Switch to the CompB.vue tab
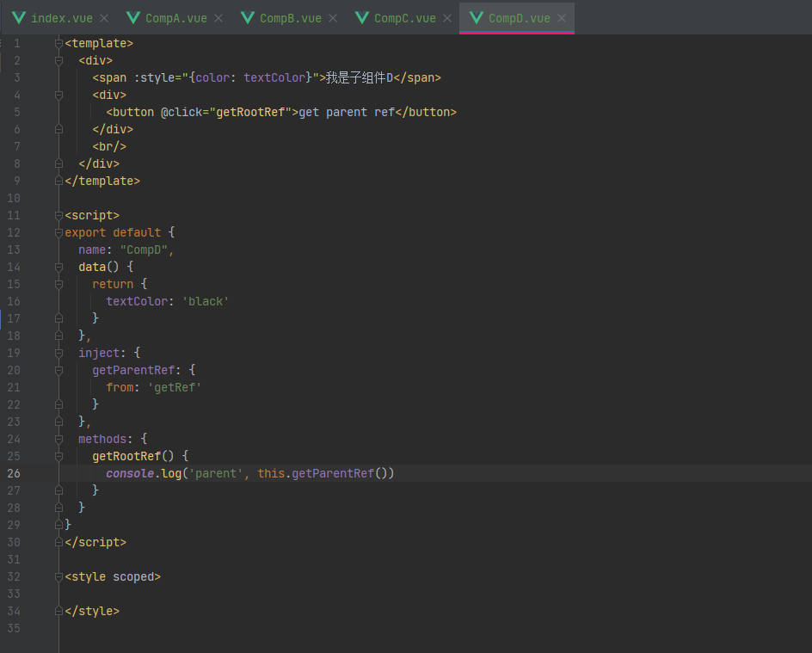812x653 pixels. pyautogui.click(x=291, y=18)
